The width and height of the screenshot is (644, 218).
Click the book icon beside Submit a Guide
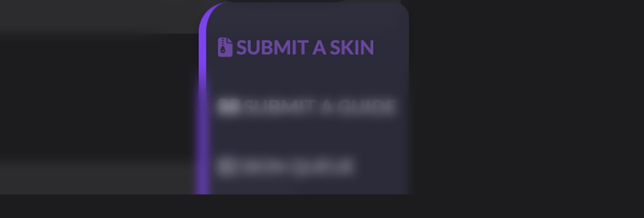[228, 107]
